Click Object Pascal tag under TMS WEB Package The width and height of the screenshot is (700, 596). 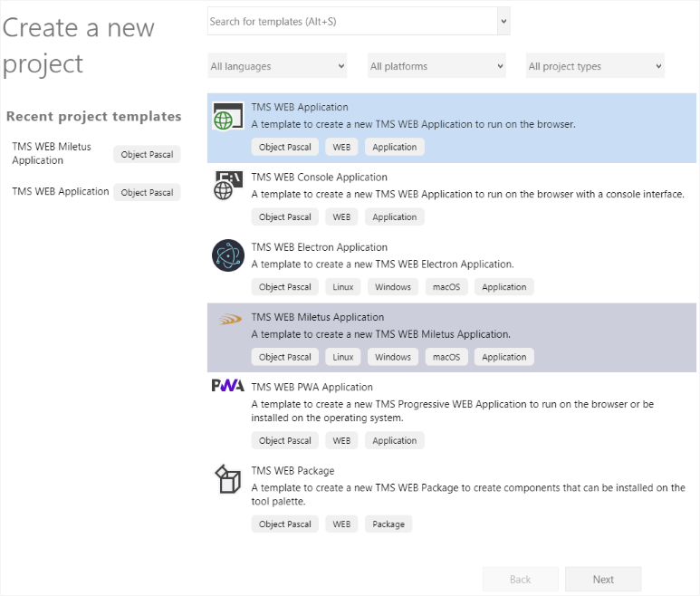tap(285, 524)
